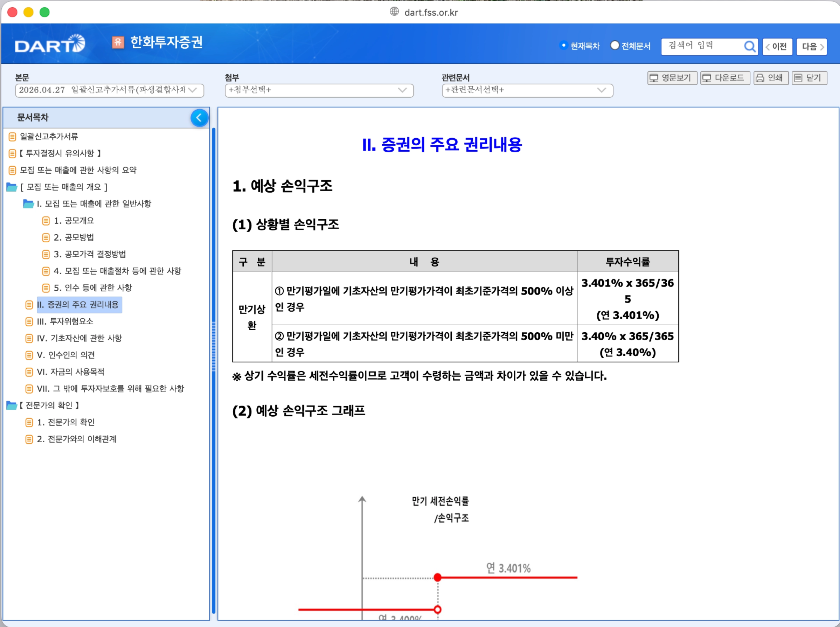Click document icon beside 3. 공모가격 결정방법

[x=46, y=255]
